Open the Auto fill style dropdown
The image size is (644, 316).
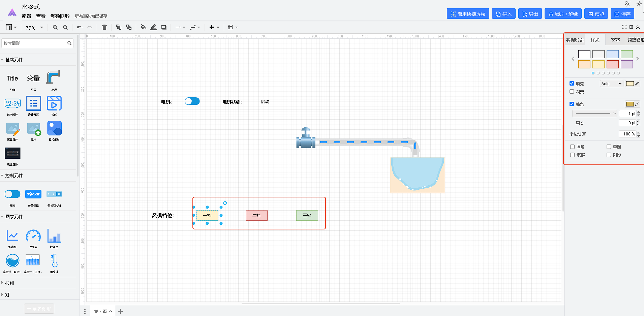pyautogui.click(x=611, y=84)
